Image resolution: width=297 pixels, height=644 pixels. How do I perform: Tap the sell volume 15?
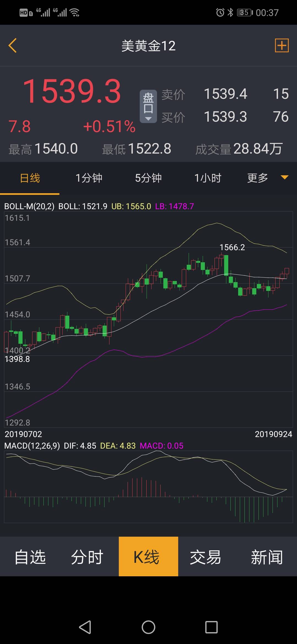click(281, 94)
